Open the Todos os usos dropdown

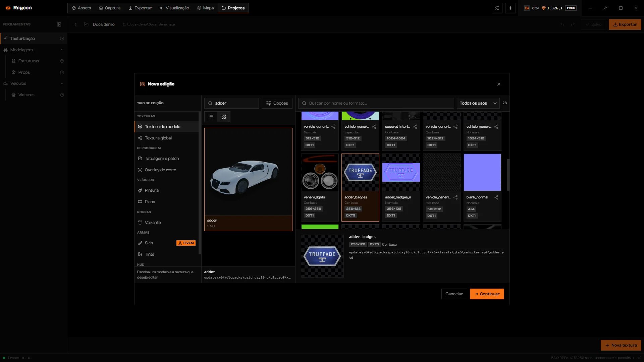tap(478, 103)
